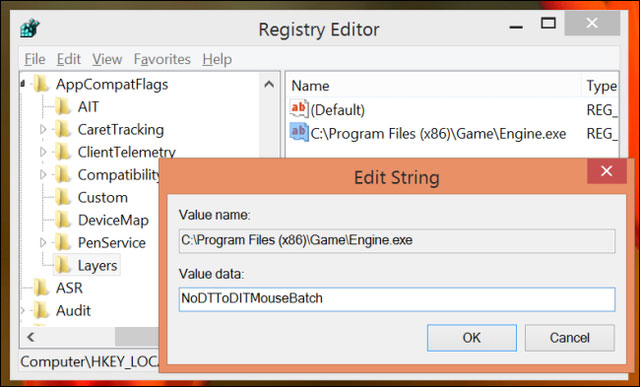Minimize the Registry Editor window
The width and height of the screenshot is (640, 387).
(516, 27)
